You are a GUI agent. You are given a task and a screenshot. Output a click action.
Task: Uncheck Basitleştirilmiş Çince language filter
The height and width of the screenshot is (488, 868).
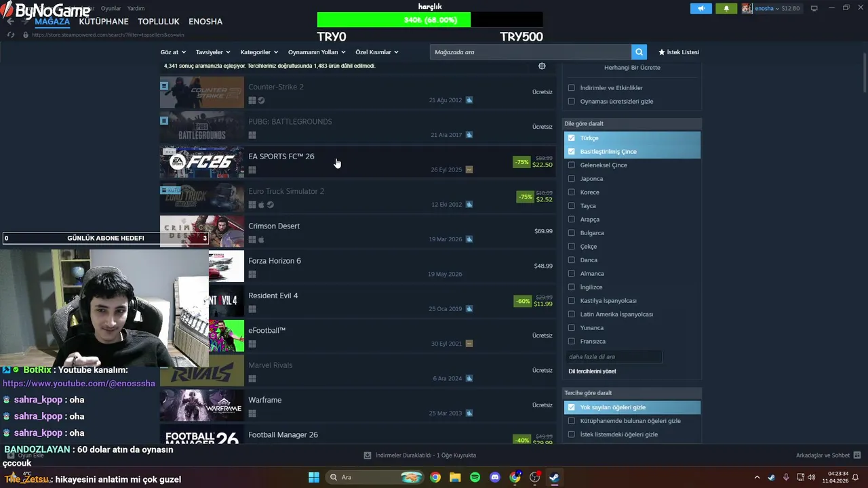coord(571,151)
